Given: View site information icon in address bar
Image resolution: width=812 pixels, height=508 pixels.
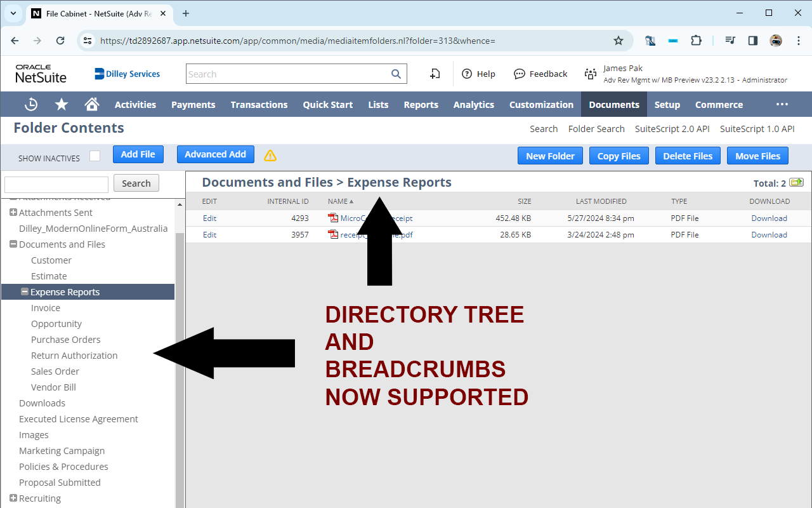Looking at the screenshot, I should click(88, 41).
